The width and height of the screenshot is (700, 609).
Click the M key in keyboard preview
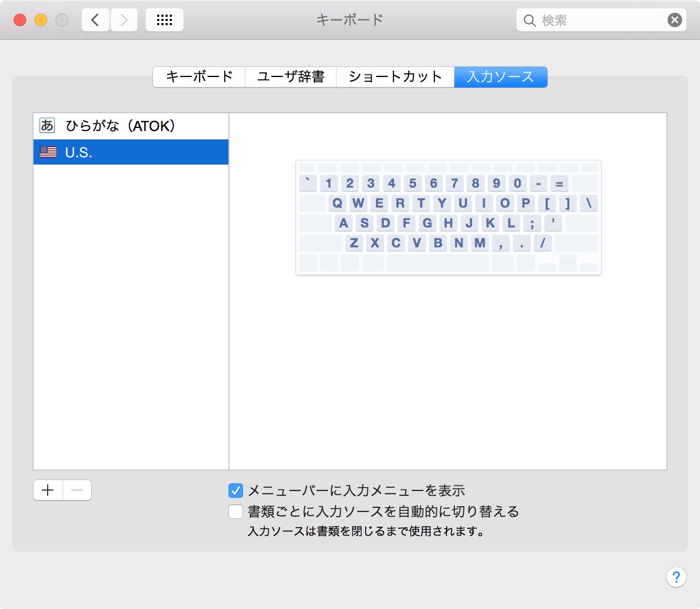(480, 243)
